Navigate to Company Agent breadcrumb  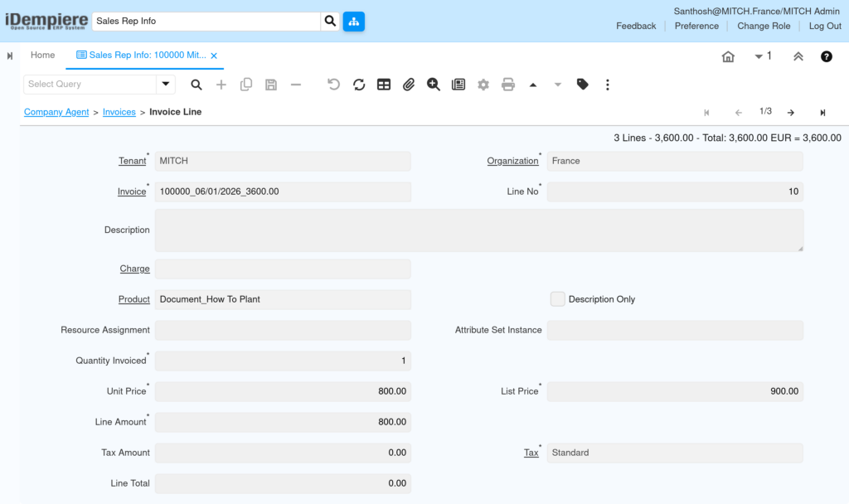[x=56, y=112]
